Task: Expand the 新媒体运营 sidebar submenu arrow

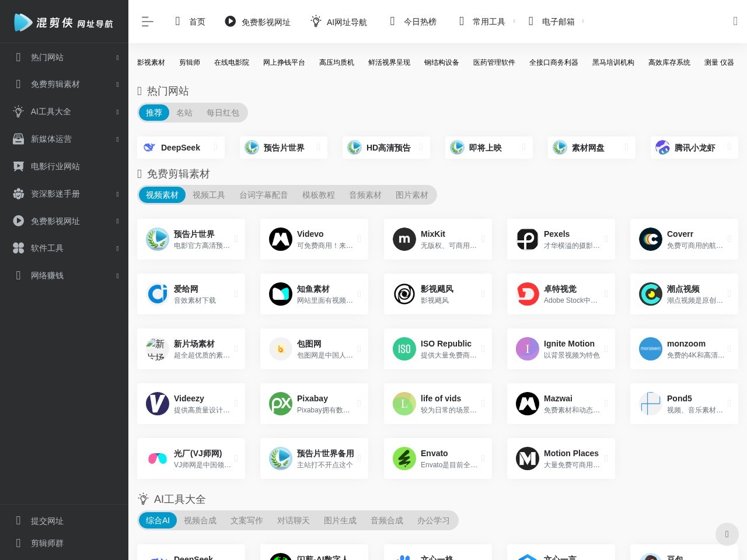Action: [x=117, y=139]
